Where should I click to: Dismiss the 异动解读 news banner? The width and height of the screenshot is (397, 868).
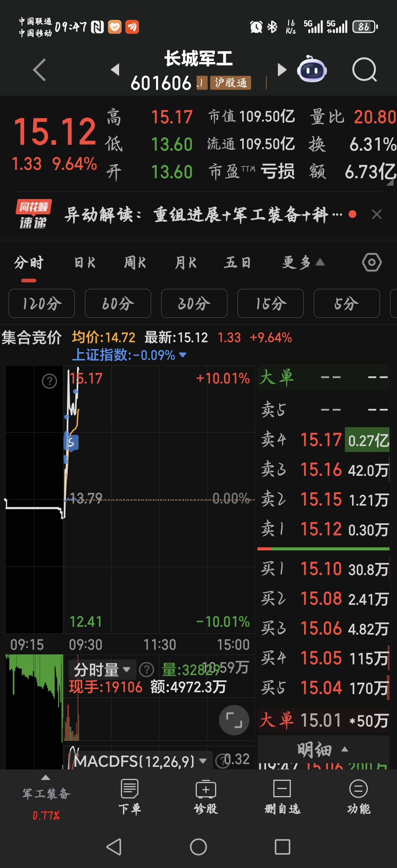[377, 214]
